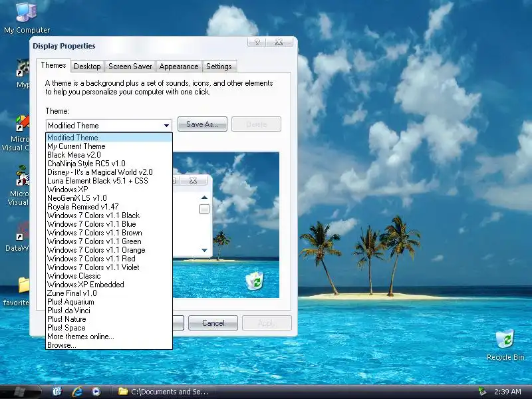Choose NeoGenix LS v1.0 theme

coord(109,198)
